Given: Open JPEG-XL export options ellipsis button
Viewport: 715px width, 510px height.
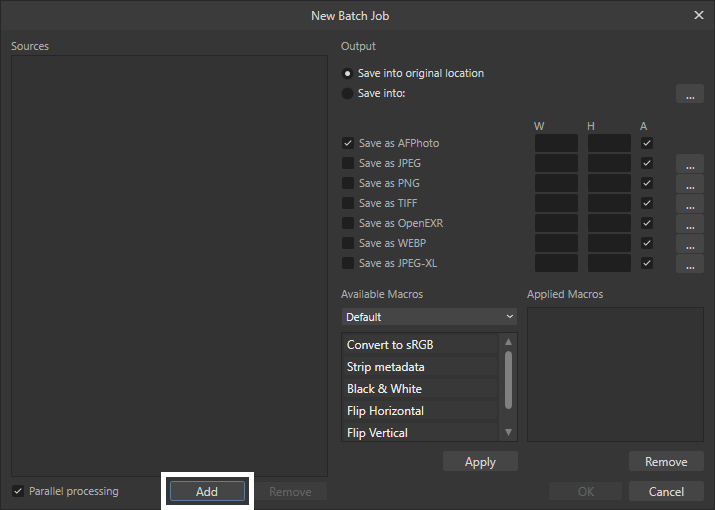Looking at the screenshot, I should pyautogui.click(x=689, y=264).
